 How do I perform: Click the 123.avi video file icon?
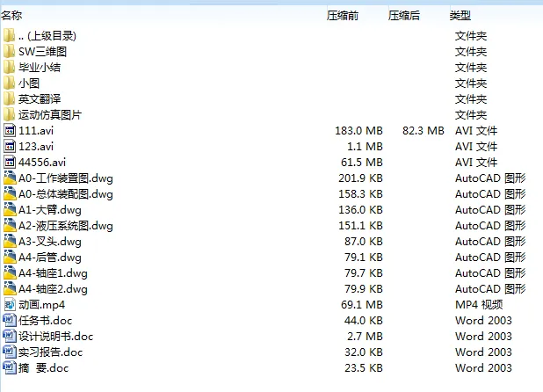pos(10,147)
